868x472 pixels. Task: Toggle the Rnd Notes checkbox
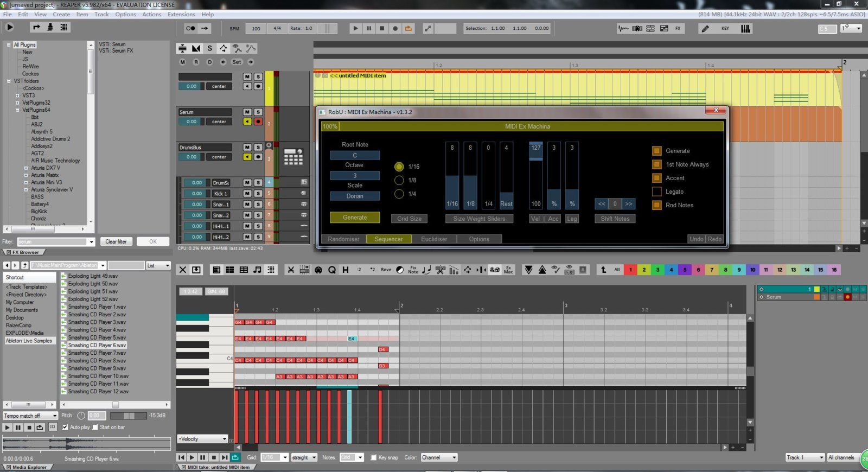[x=656, y=205]
